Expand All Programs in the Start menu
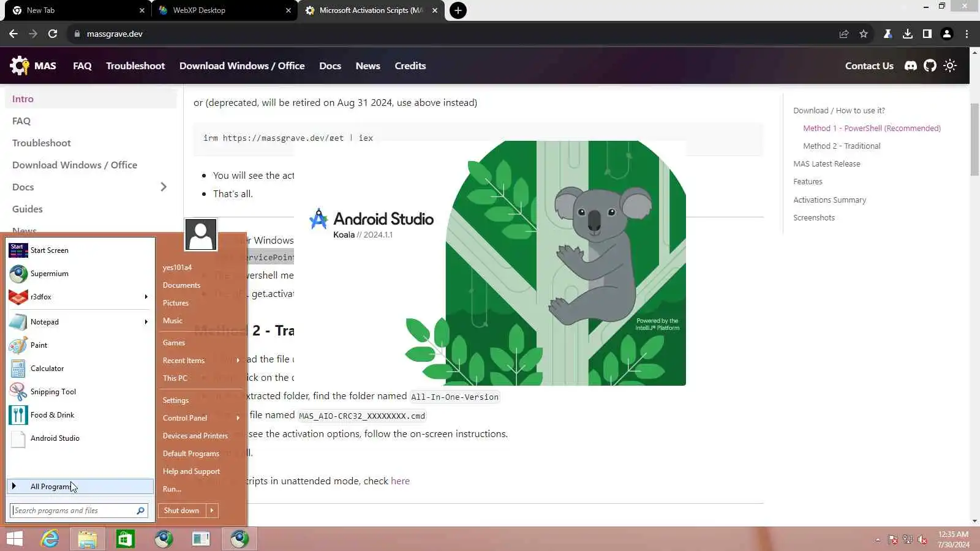Viewport: 980px width, 551px height. [x=80, y=487]
